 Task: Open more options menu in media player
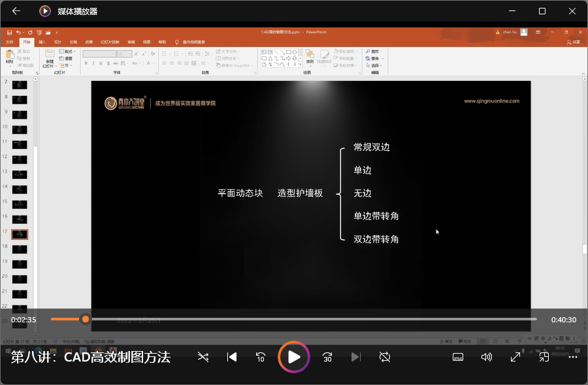point(573,357)
